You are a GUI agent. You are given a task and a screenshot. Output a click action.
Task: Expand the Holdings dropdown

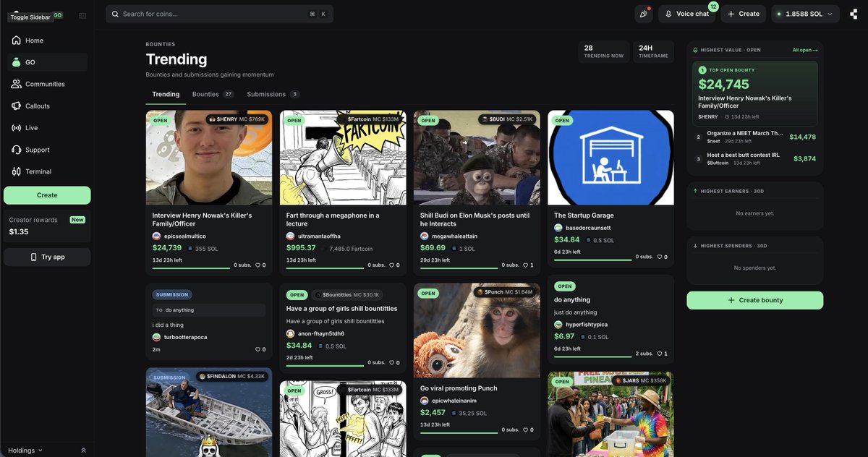pos(25,450)
